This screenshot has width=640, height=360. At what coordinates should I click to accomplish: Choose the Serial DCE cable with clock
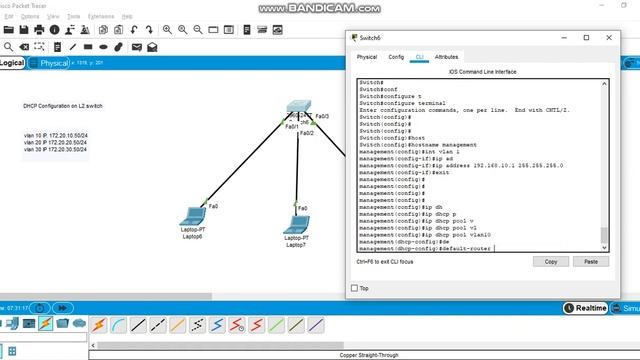tap(237, 325)
